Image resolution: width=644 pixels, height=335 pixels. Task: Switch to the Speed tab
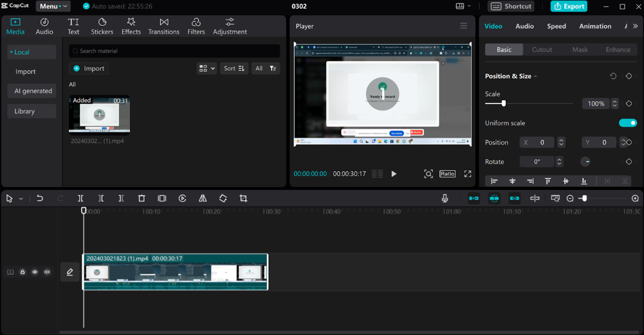[x=557, y=26]
